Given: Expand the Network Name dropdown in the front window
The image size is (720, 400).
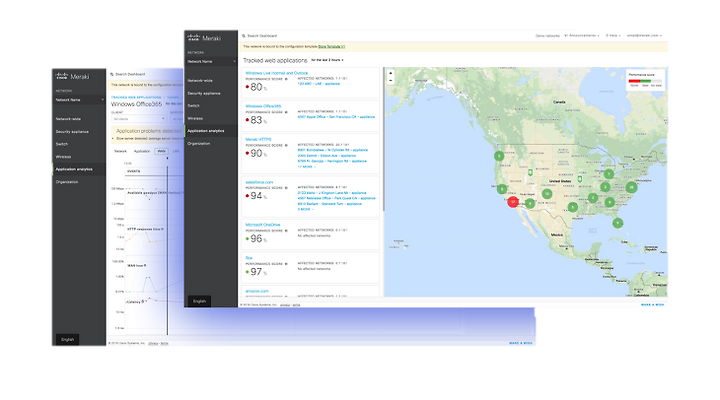Looking at the screenshot, I should [211, 62].
